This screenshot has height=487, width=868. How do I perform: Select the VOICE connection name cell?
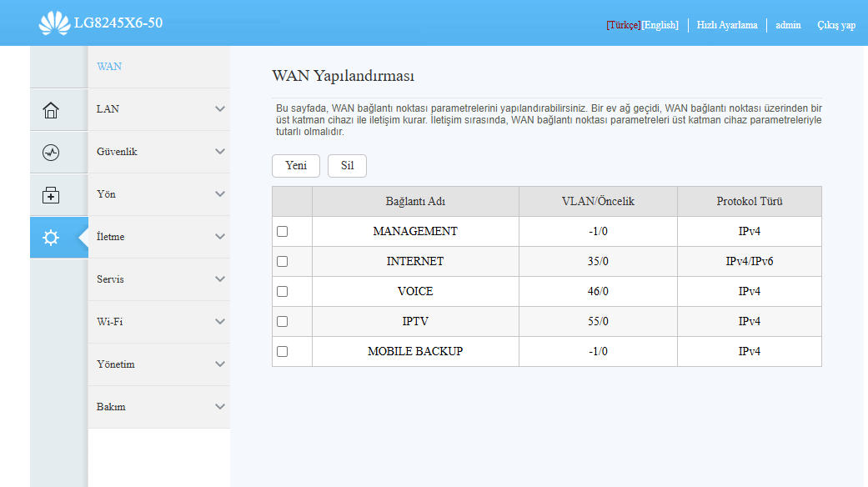415,291
